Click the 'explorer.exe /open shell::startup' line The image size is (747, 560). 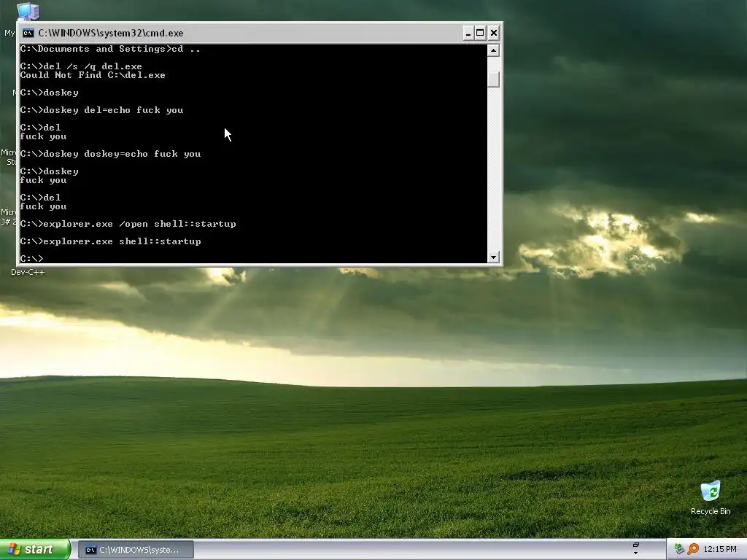pyautogui.click(x=128, y=224)
